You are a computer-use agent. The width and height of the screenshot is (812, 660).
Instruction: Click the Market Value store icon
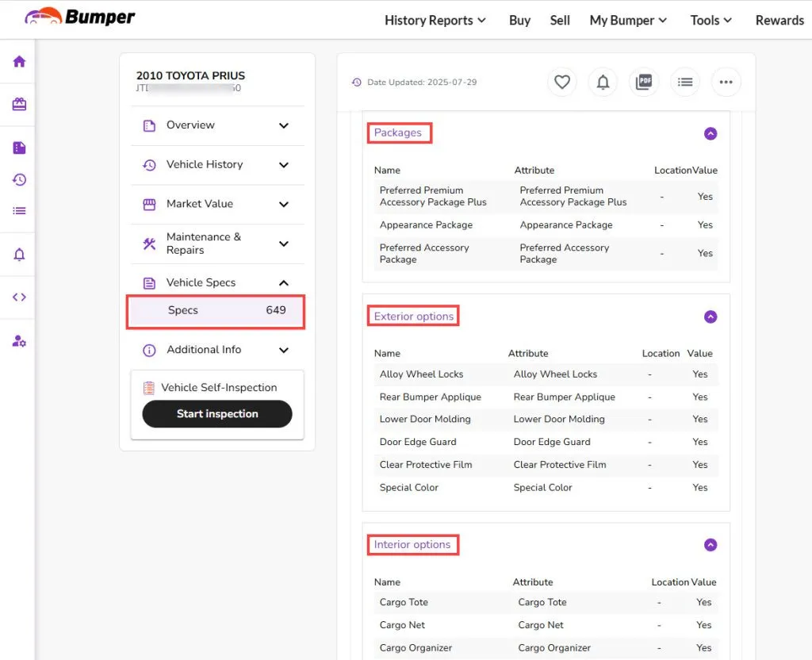[149, 204]
